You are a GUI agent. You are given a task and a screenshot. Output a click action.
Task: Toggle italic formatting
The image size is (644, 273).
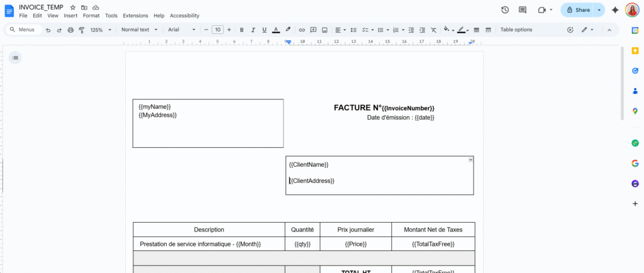pos(253,30)
